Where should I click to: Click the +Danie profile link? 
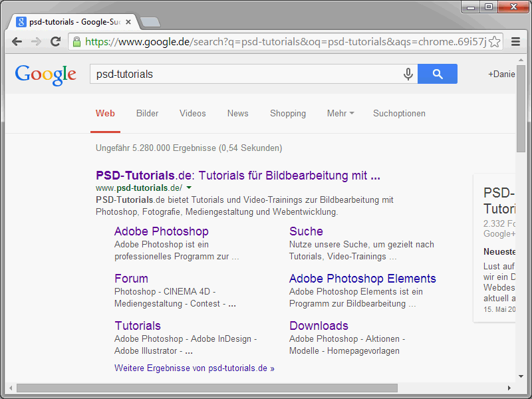[501, 74]
